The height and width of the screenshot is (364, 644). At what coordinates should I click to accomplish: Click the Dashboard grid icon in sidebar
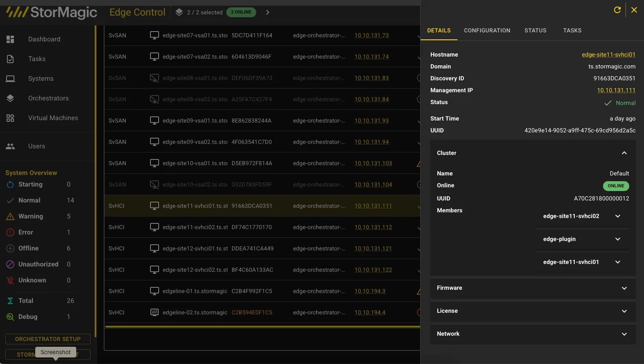tap(10, 39)
